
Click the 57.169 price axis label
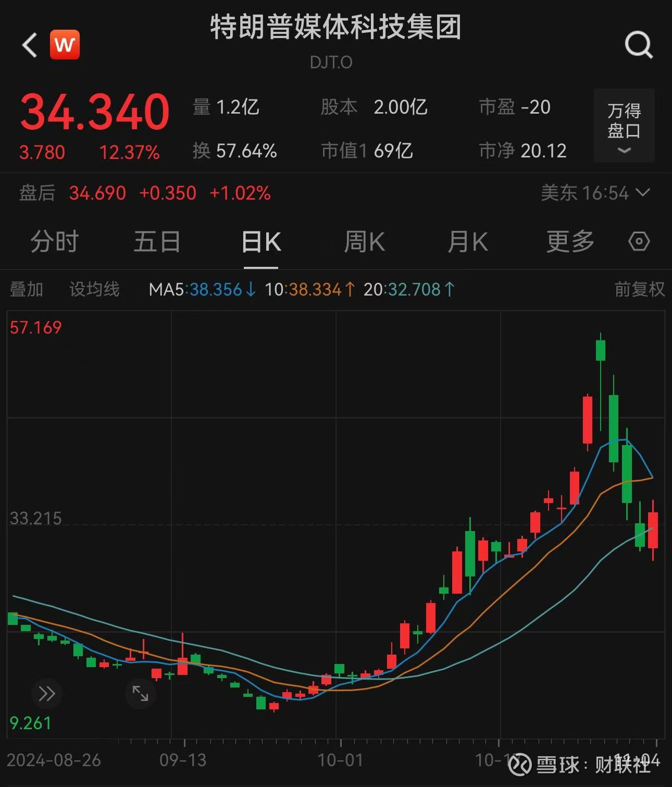36,327
